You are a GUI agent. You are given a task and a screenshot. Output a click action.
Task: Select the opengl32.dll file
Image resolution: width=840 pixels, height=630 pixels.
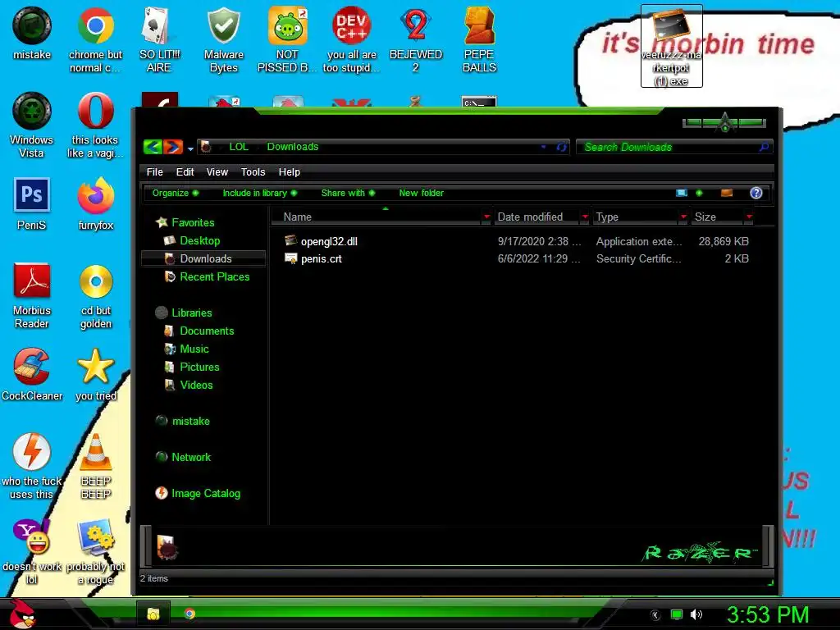click(x=329, y=241)
